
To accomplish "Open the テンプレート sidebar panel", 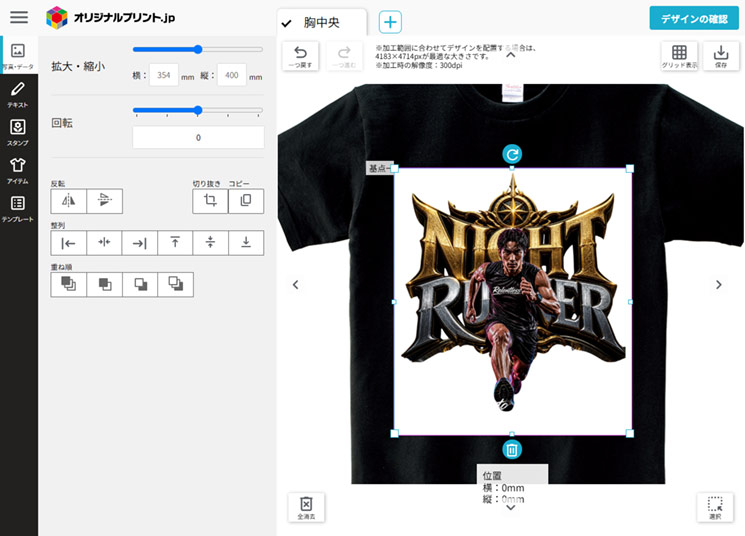I will click(18, 209).
